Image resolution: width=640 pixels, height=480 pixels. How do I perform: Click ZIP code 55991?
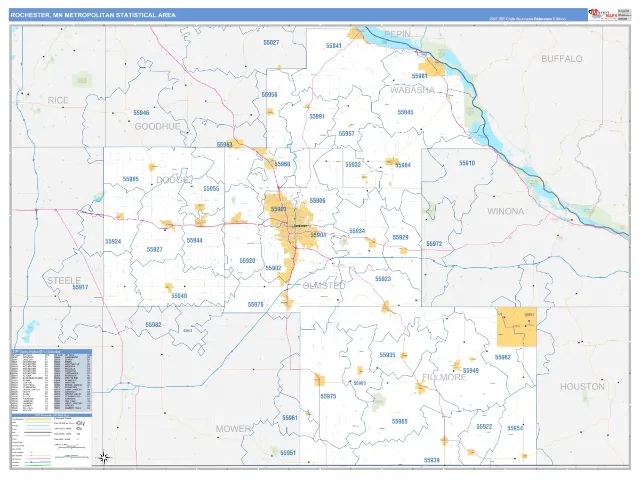(317, 117)
